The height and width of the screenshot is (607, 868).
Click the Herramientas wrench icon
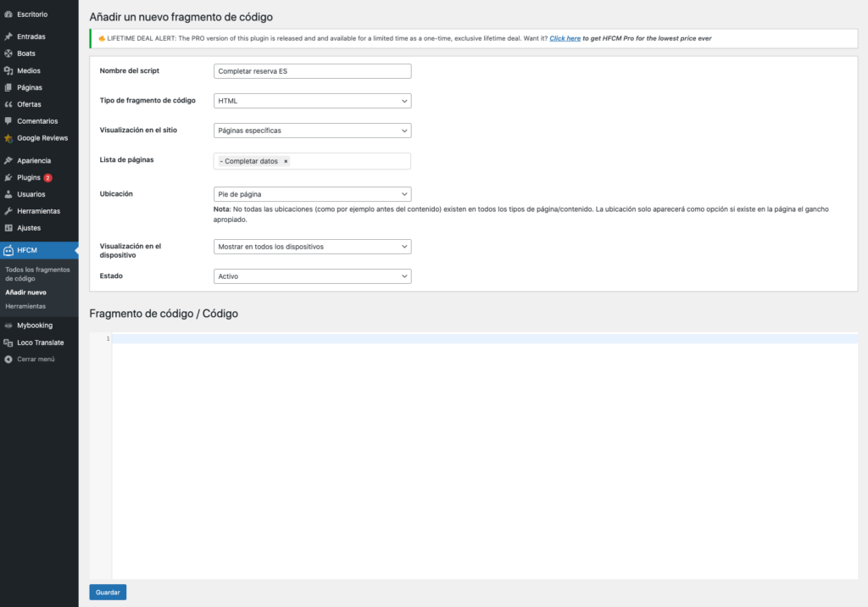[8, 211]
